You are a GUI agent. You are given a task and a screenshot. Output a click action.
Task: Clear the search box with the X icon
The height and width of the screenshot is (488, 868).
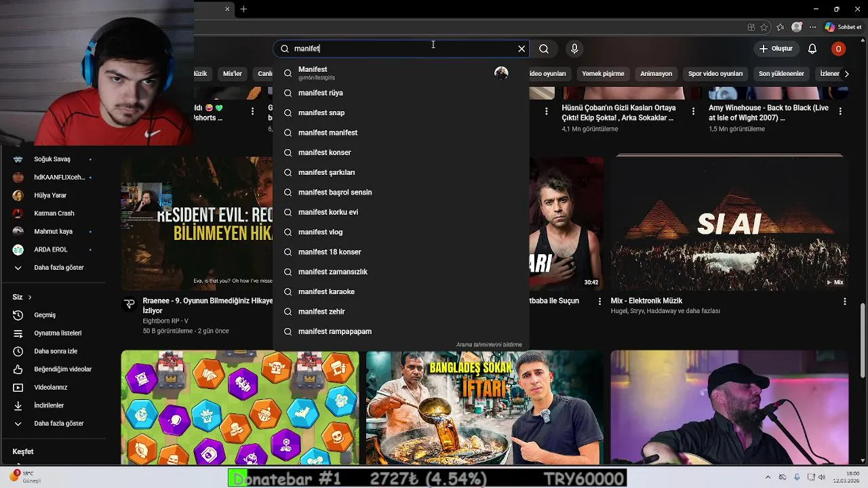pos(521,49)
